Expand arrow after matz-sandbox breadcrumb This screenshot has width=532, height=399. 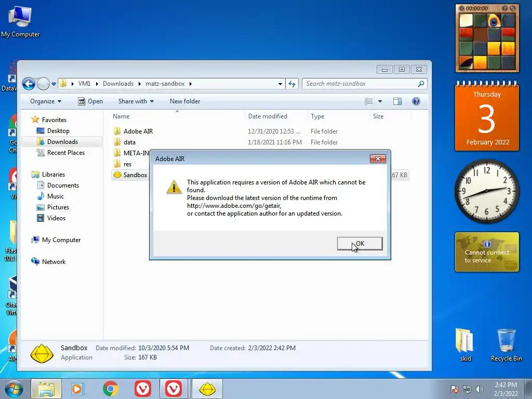(x=190, y=84)
